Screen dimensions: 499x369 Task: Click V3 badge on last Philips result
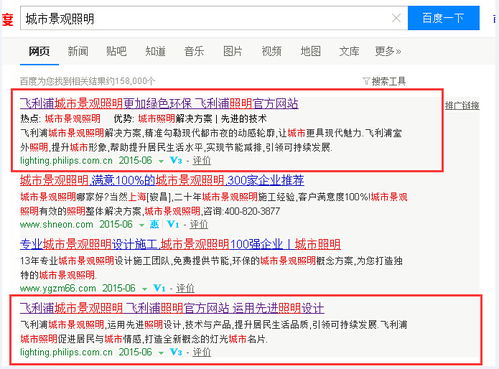(x=176, y=352)
